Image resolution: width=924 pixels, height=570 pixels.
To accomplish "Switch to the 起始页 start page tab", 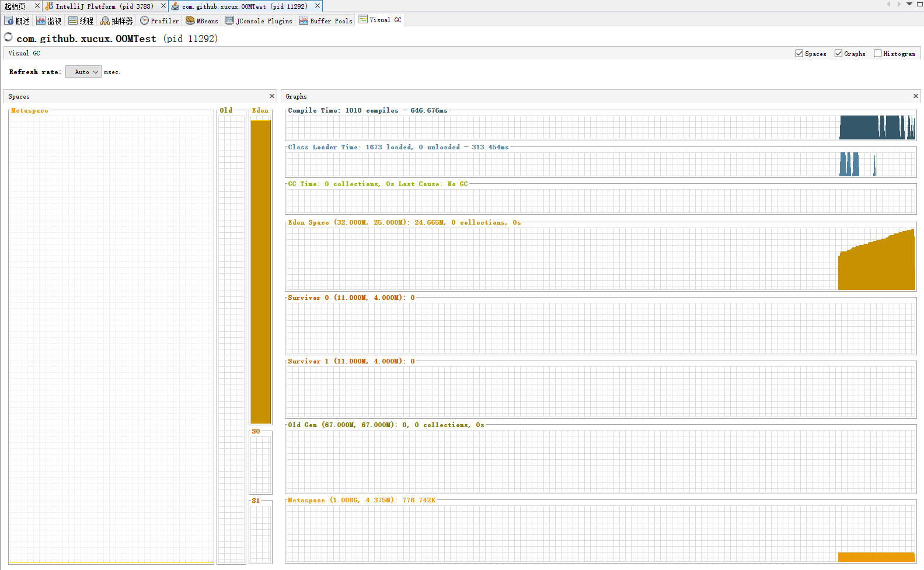I will [x=16, y=6].
